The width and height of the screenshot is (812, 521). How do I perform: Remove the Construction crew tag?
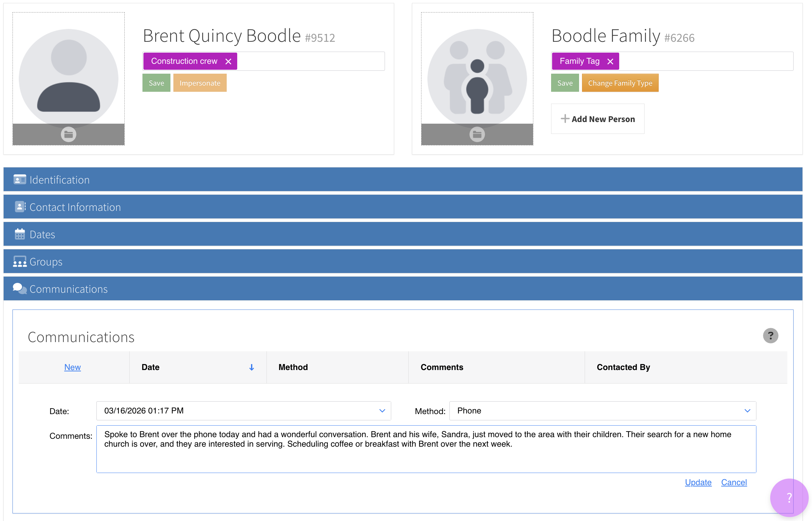[x=228, y=62]
